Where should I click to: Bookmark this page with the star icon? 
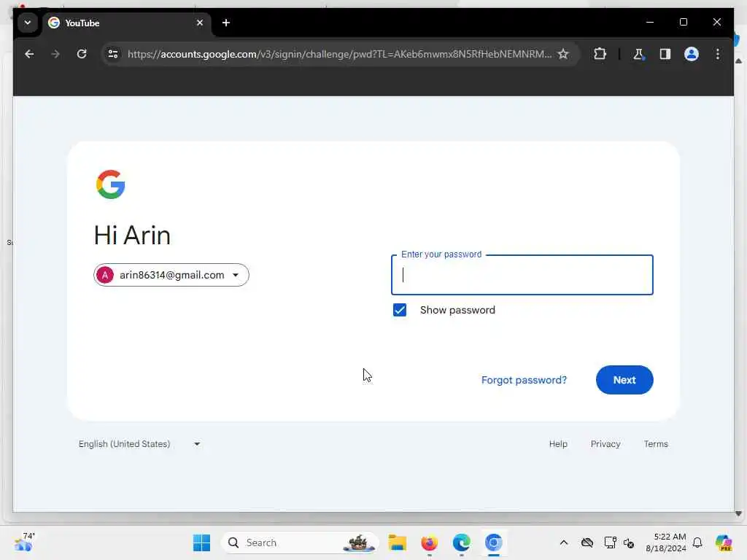tap(563, 54)
